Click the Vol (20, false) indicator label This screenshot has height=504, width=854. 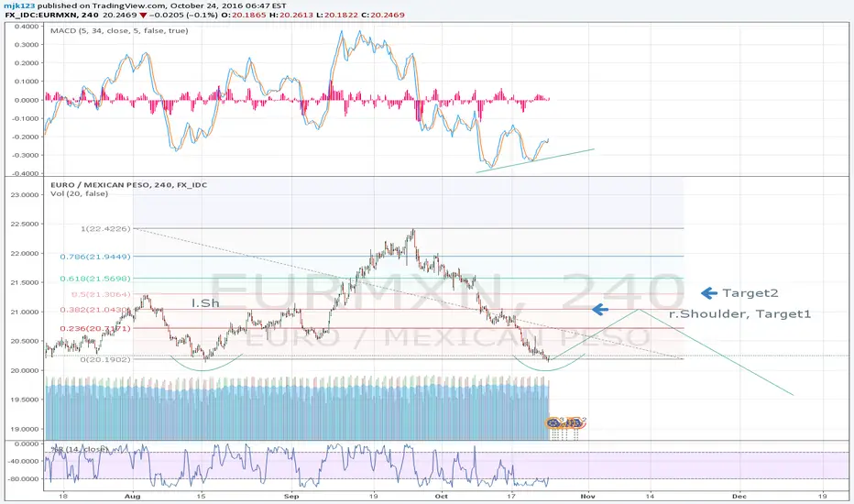pyautogui.click(x=79, y=193)
